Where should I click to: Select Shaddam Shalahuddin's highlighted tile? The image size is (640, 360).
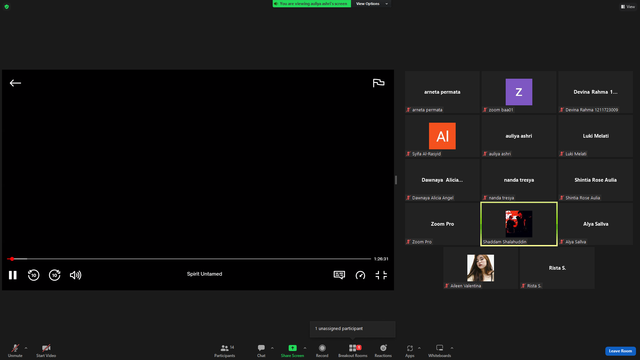tap(519, 224)
